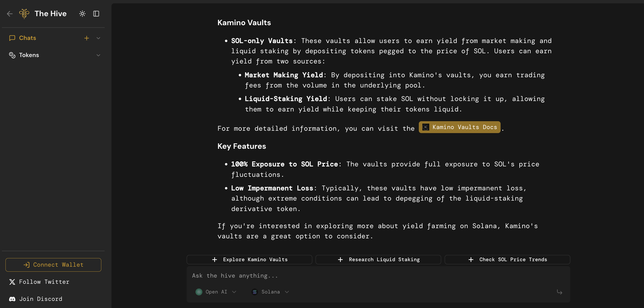Click the X Twitter icon
The height and width of the screenshot is (308, 644).
(x=12, y=282)
